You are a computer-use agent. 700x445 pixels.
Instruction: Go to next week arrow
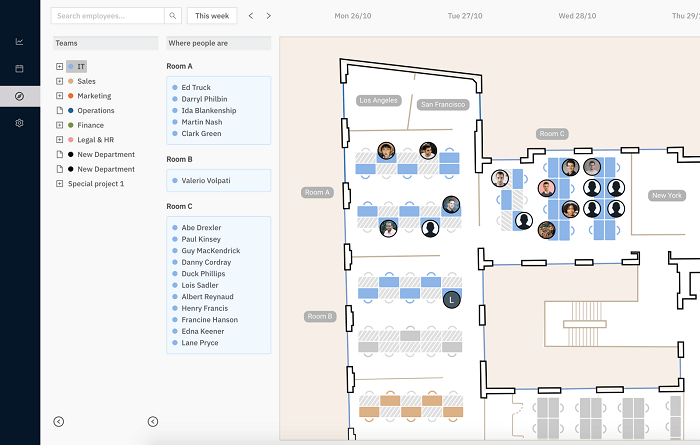point(268,16)
